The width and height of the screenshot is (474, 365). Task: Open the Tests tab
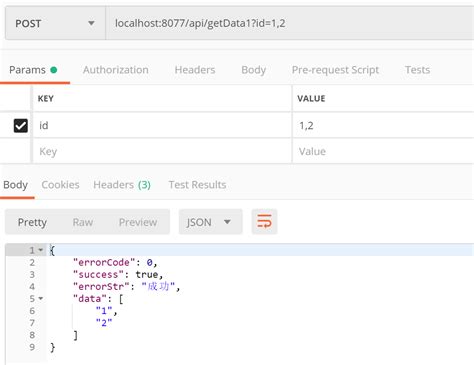(417, 70)
